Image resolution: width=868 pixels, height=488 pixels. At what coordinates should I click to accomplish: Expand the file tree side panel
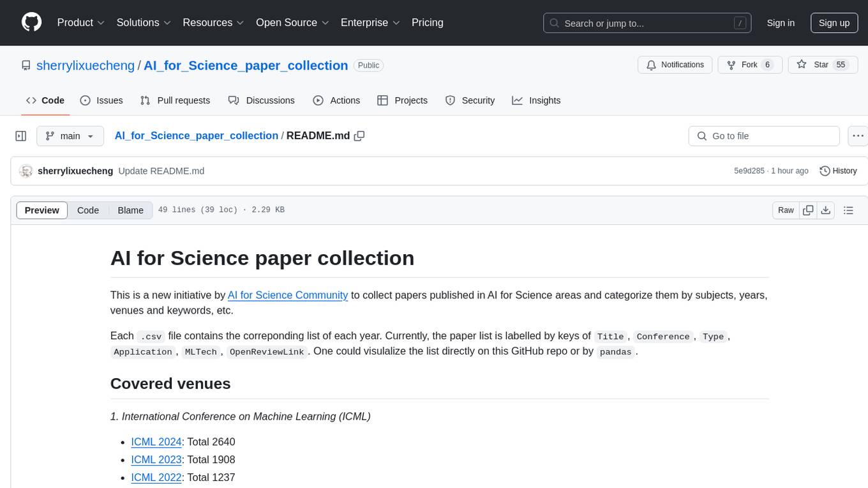pyautogui.click(x=21, y=136)
